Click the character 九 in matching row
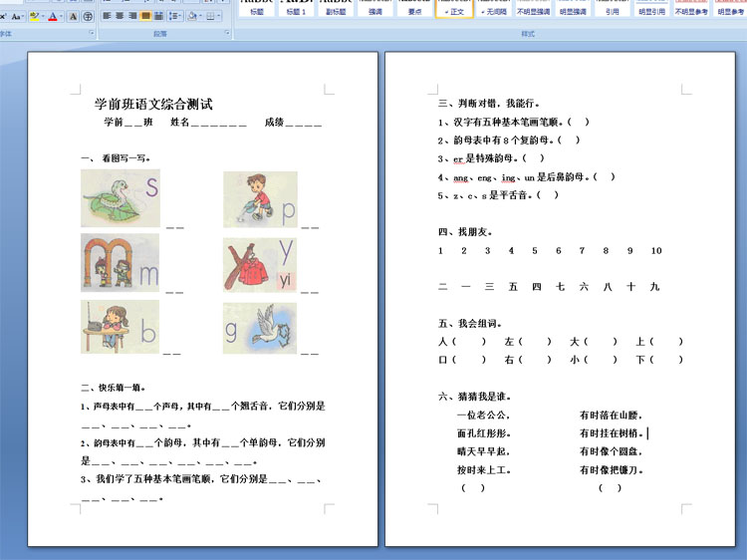 654,286
